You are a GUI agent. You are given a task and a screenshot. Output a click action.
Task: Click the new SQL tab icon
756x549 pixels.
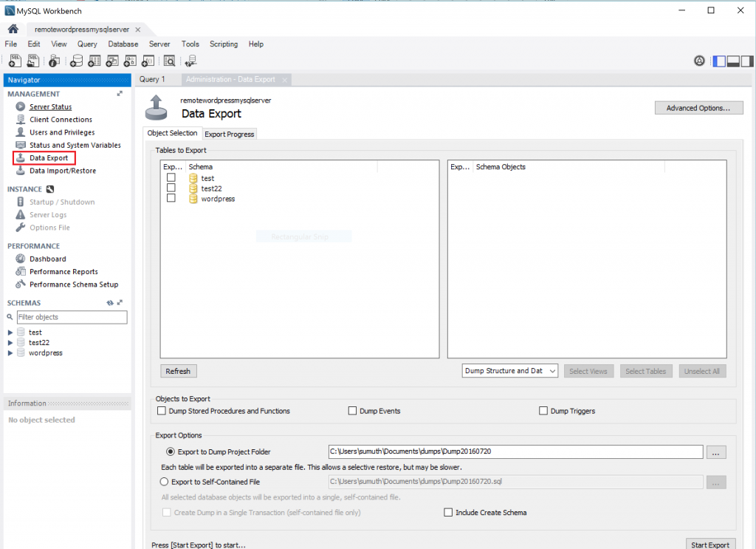[15, 61]
